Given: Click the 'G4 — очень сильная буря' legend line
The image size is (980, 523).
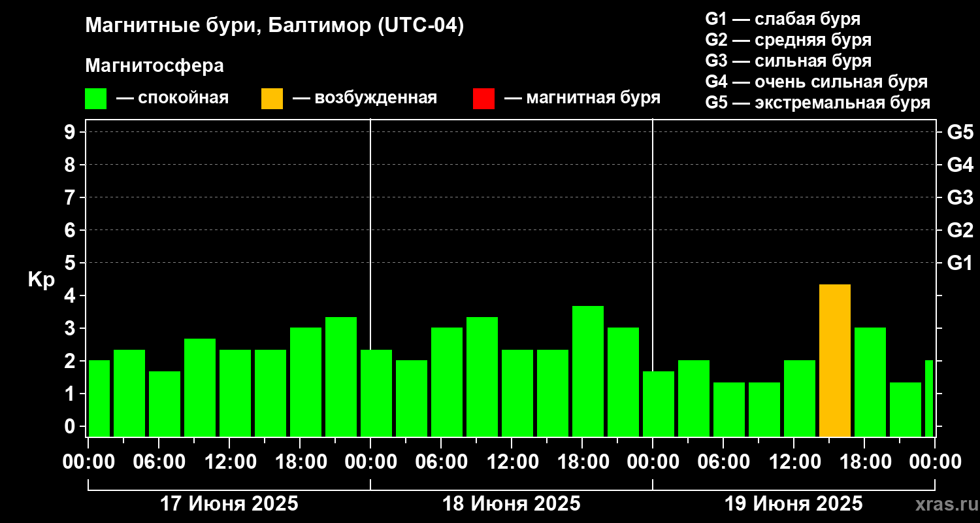Looking at the screenshot, I should click(x=817, y=82).
